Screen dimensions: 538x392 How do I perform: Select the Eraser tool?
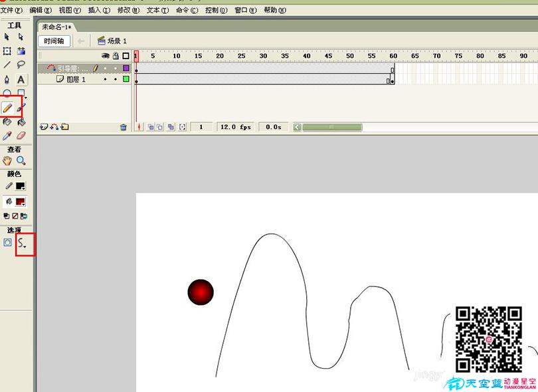pyautogui.click(x=21, y=136)
